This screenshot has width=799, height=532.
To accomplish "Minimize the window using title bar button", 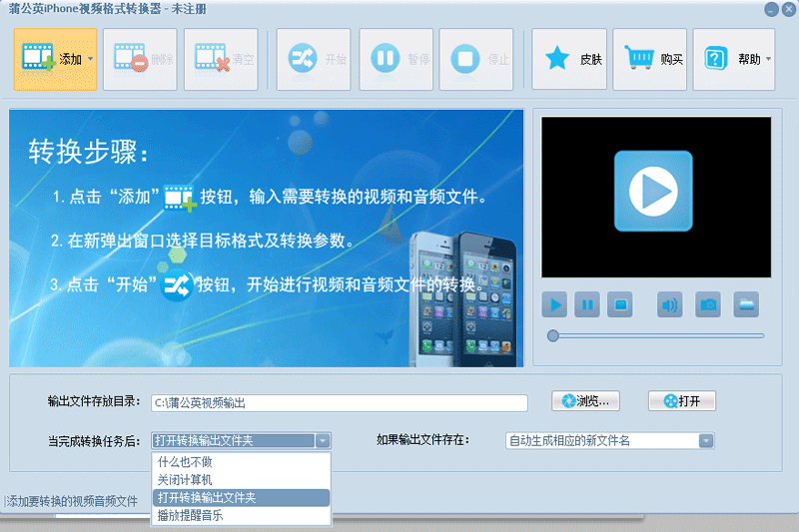I will tap(771, 9).
